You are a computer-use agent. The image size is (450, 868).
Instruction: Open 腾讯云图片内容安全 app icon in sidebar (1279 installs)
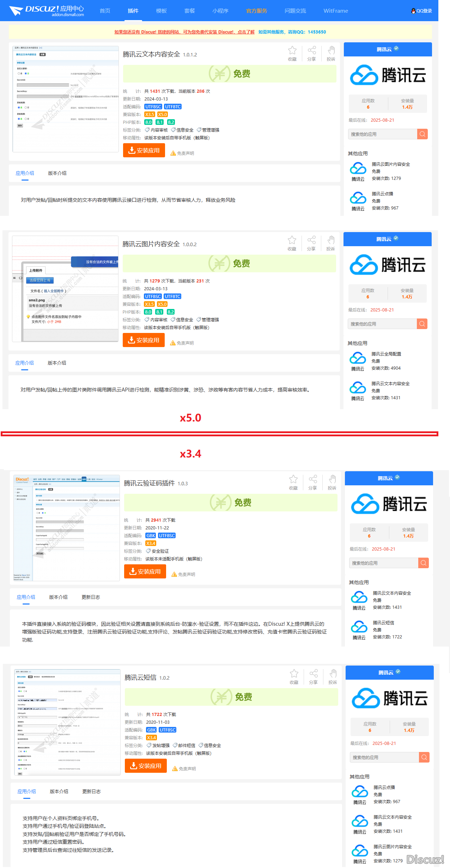(358, 171)
